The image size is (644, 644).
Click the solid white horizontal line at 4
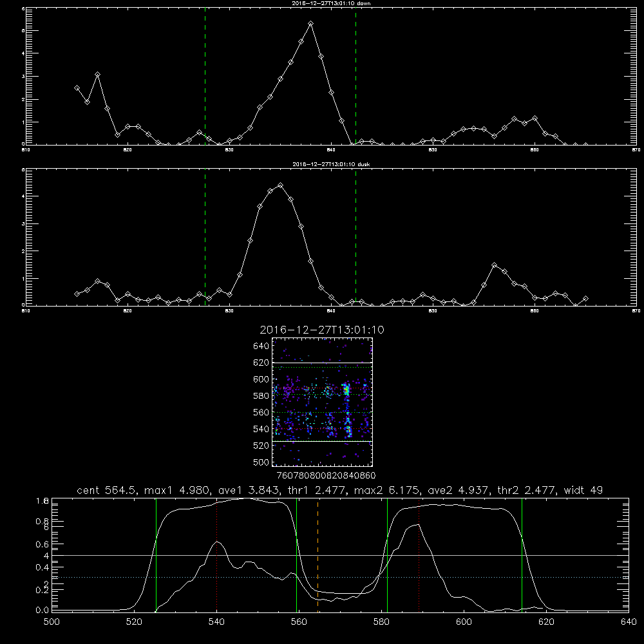point(340,555)
